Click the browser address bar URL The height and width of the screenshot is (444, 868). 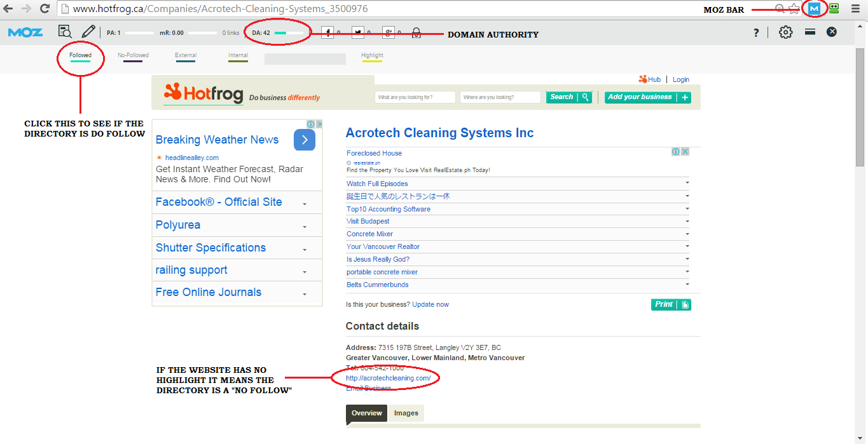tap(220, 9)
